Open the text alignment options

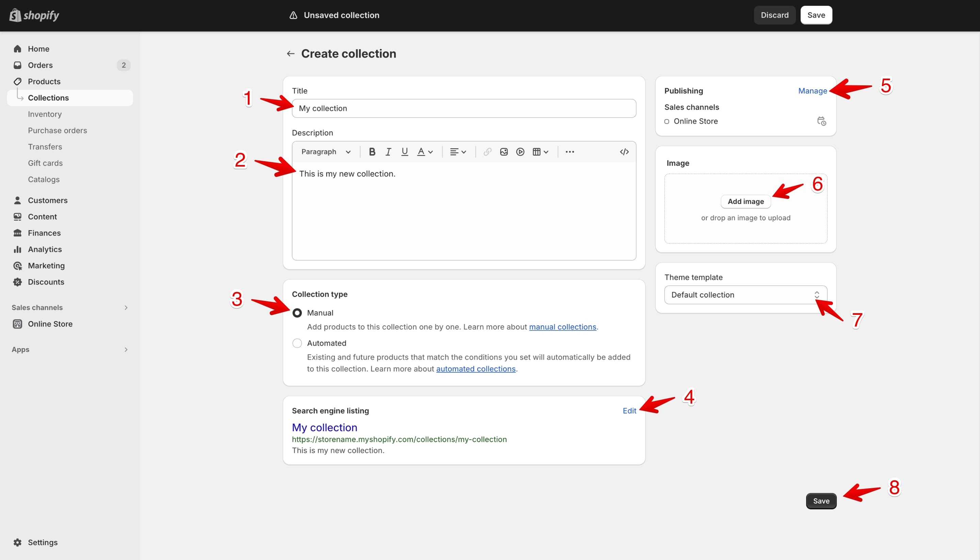458,152
